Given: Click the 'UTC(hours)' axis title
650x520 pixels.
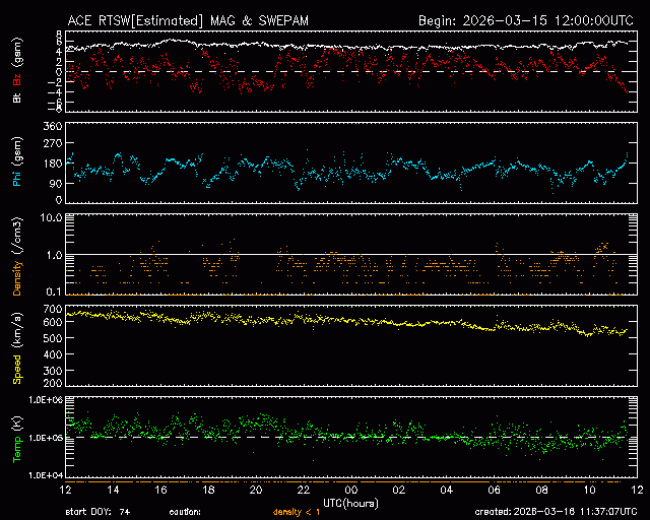Looking at the screenshot, I should click(351, 503).
